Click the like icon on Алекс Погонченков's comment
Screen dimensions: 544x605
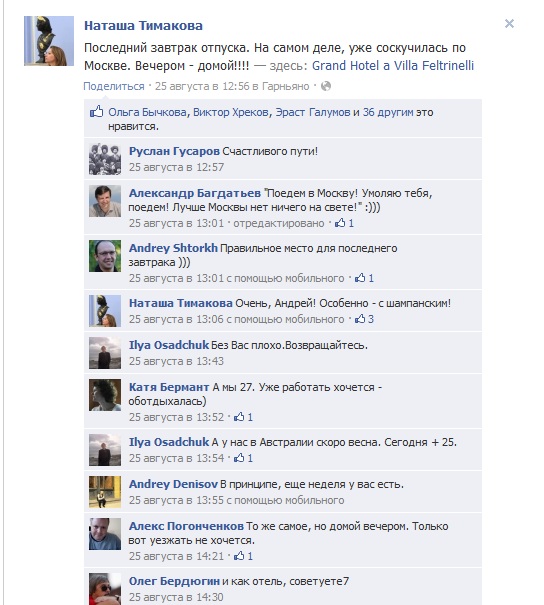point(239,556)
